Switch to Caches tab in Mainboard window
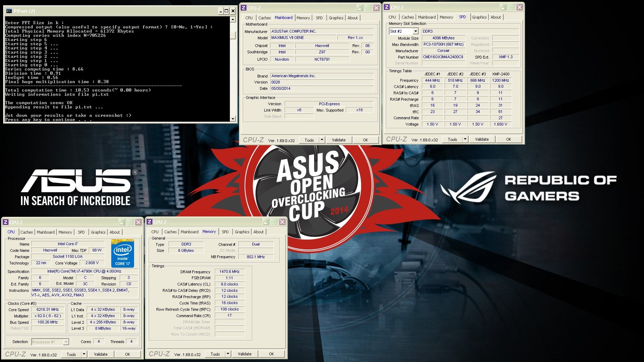 tap(264, 18)
